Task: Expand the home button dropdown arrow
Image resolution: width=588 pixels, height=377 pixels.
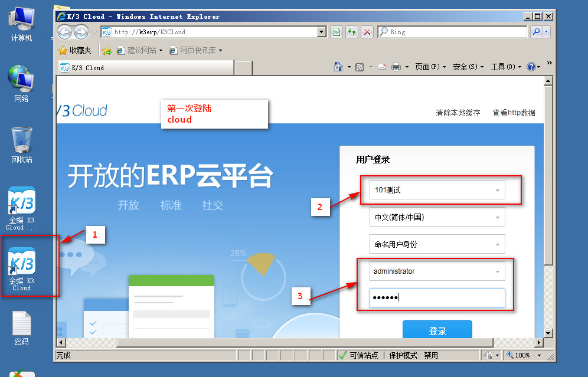Action: click(x=349, y=67)
